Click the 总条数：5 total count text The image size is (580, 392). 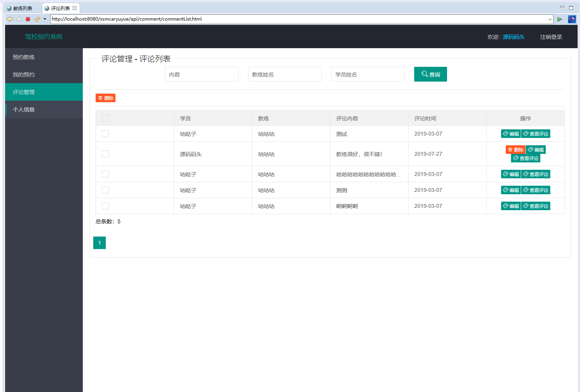click(108, 221)
